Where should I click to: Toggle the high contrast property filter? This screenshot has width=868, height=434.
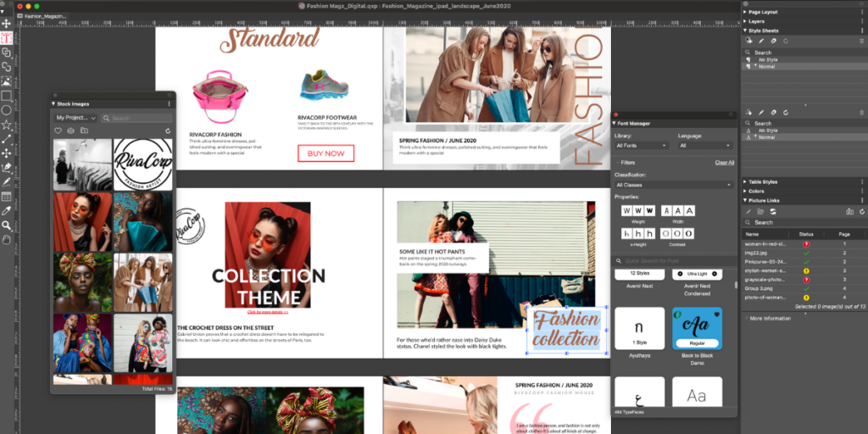[689, 233]
